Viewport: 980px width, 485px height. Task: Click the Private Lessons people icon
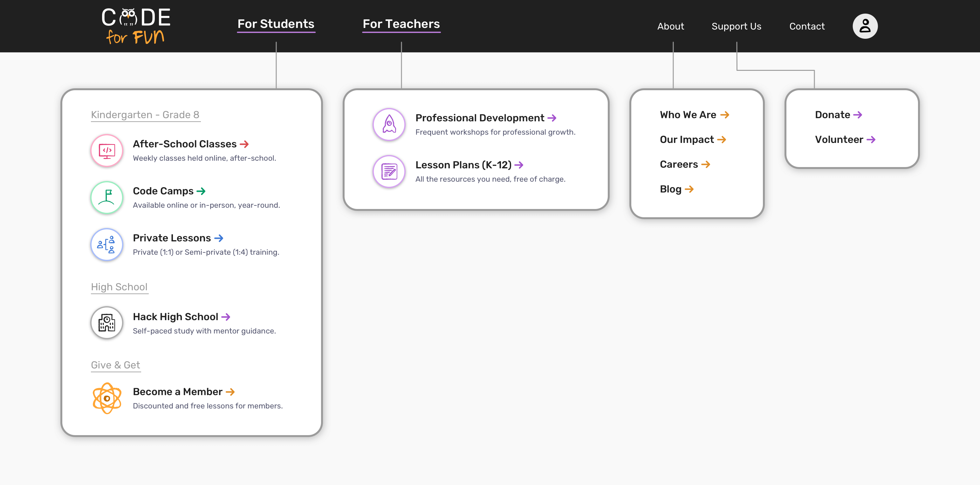[x=106, y=243]
